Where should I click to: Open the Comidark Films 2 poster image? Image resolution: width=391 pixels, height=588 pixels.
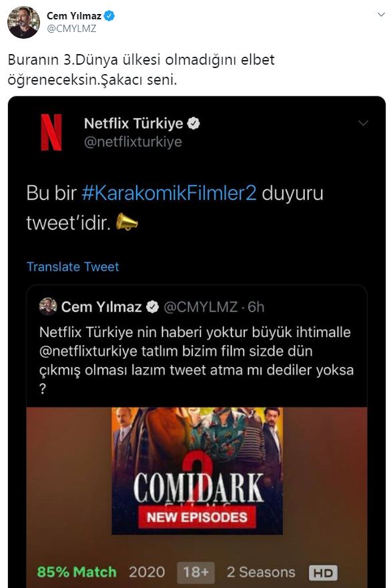click(198, 471)
